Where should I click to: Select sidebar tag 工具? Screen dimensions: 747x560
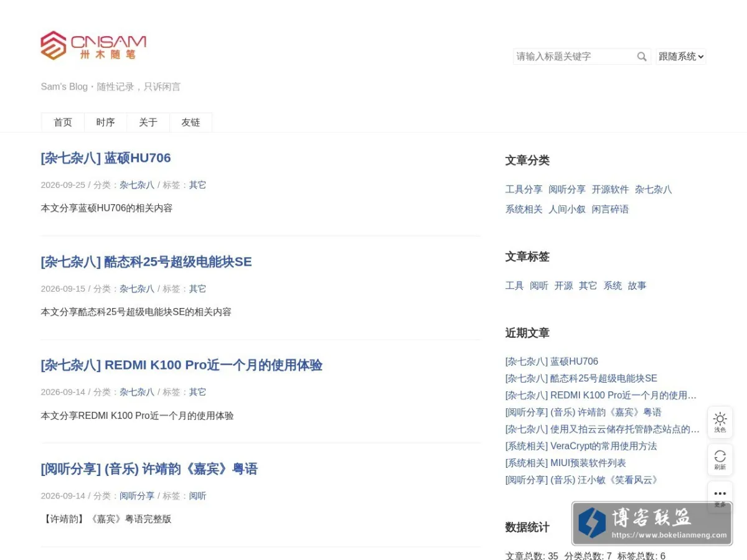click(514, 286)
